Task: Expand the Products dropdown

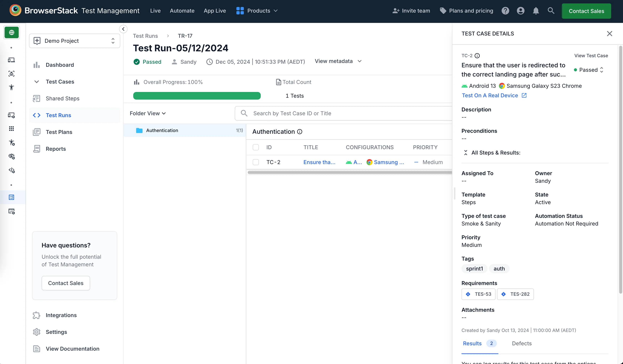Action: point(257,11)
